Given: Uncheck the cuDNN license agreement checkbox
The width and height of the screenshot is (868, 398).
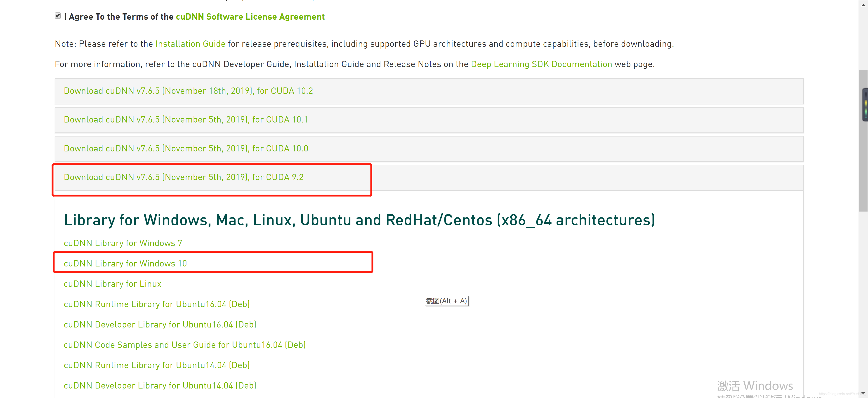Looking at the screenshot, I should (58, 16).
